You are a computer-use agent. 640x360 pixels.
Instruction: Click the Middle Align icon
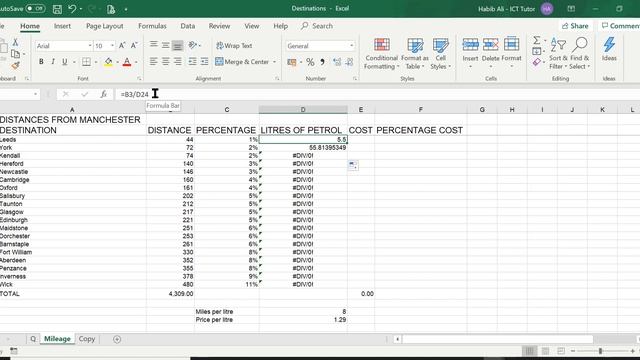click(165, 45)
